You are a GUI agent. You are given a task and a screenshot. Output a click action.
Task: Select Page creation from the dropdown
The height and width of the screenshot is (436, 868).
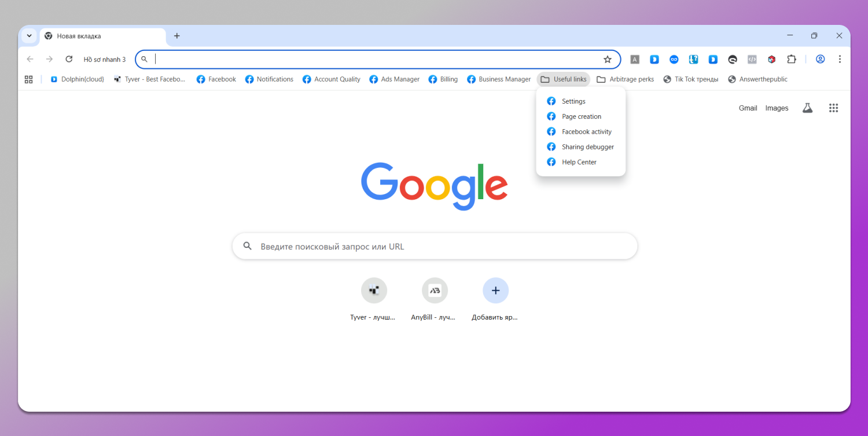point(581,116)
